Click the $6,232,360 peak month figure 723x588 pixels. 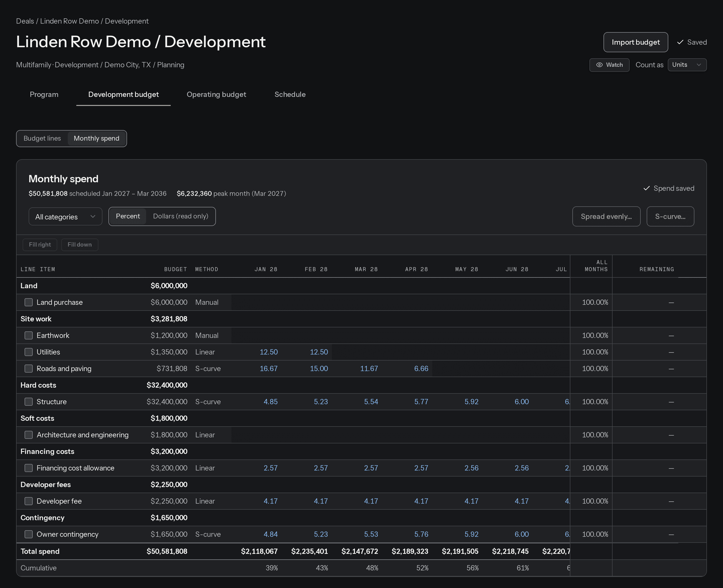[194, 194]
